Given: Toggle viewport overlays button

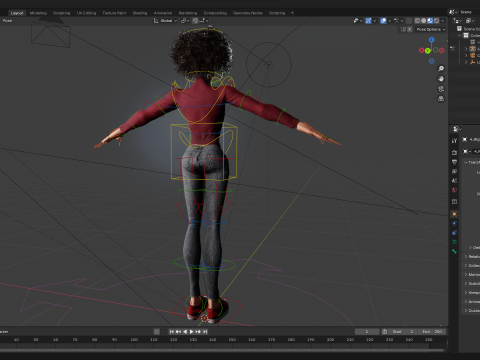Looking at the screenshot, I should pyautogui.click(x=383, y=21).
